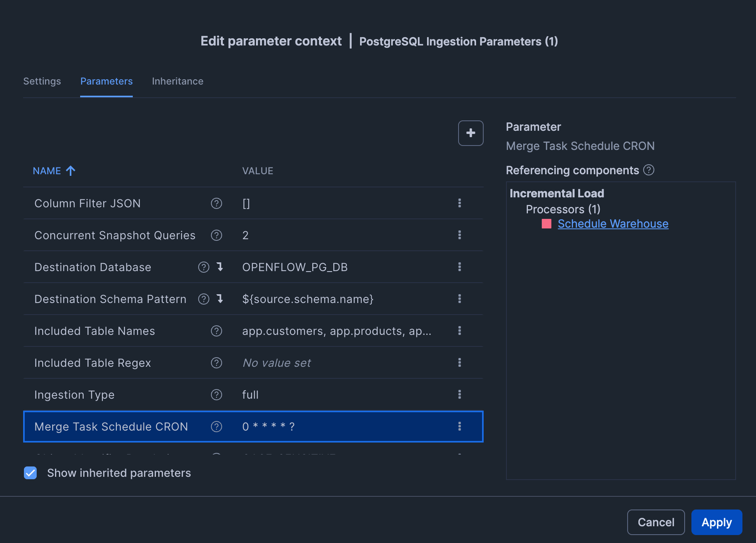Select the Included Table Names parameter
The width and height of the screenshot is (756, 543).
[94, 331]
